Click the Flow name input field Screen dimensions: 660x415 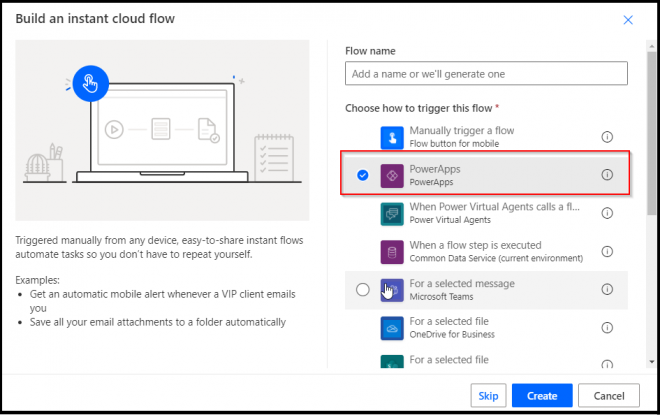[486, 74]
